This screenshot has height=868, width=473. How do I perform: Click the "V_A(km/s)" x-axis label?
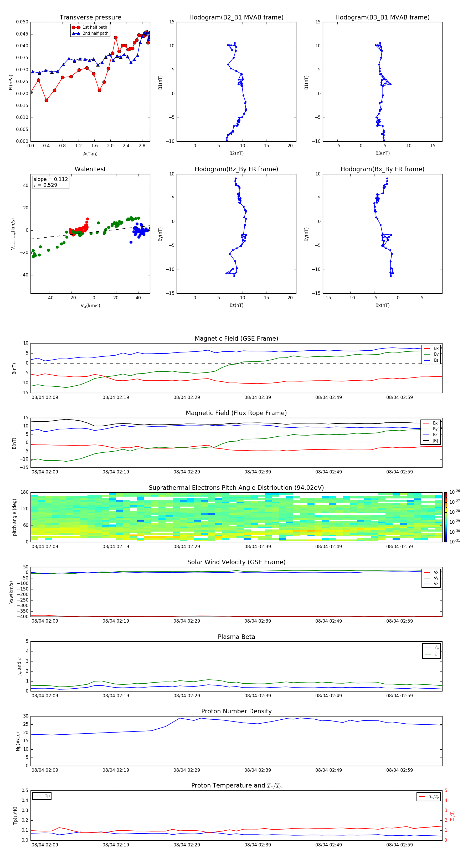(x=90, y=306)
